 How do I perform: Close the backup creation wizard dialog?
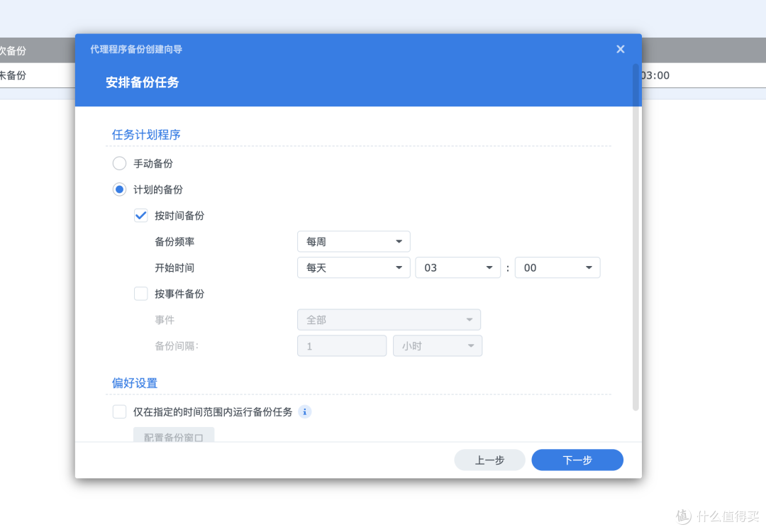coord(621,49)
